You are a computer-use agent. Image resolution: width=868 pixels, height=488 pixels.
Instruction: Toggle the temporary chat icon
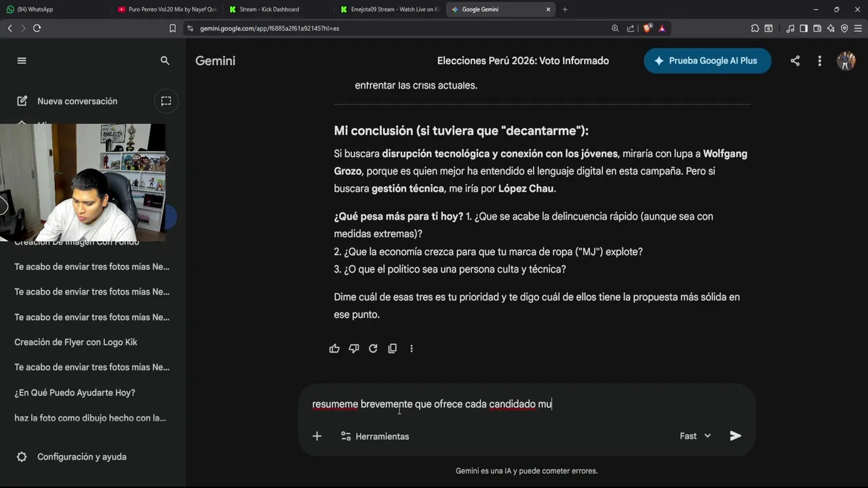[166, 101]
